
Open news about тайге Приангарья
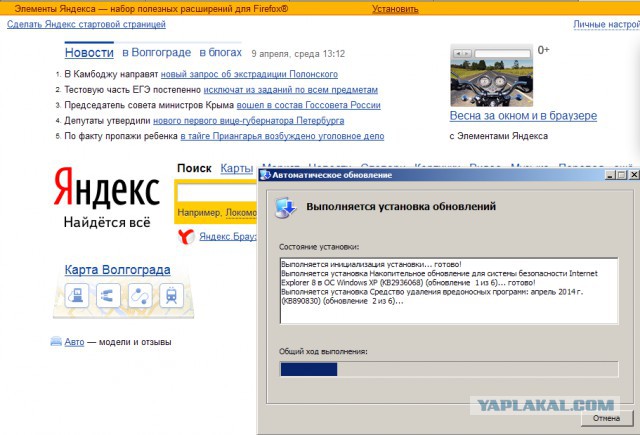coord(282,136)
